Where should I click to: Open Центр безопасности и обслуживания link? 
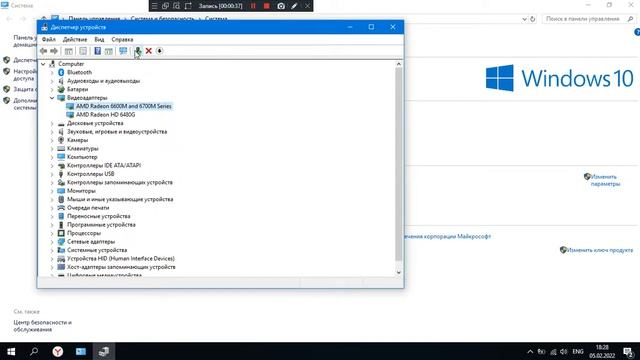(x=42, y=326)
